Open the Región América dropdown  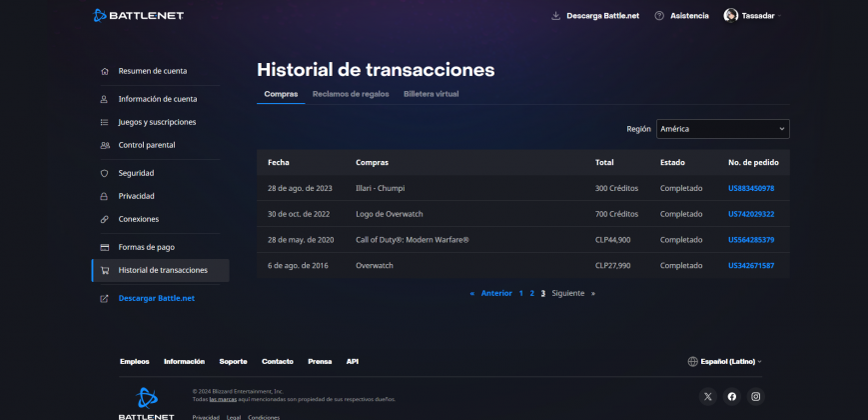point(722,129)
